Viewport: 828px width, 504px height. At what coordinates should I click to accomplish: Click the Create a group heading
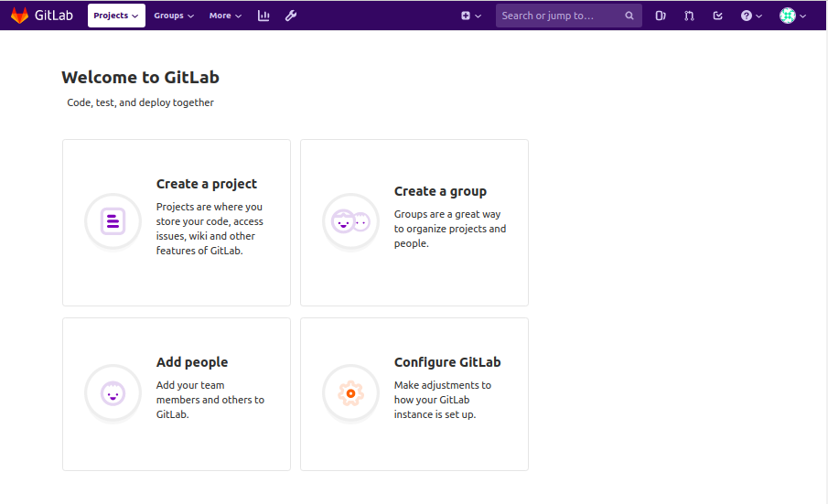[x=440, y=191]
